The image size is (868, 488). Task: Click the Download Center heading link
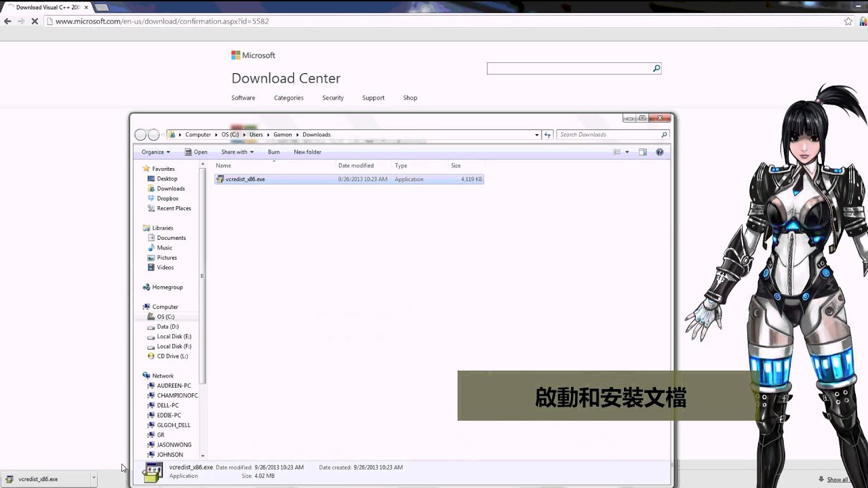tap(286, 78)
